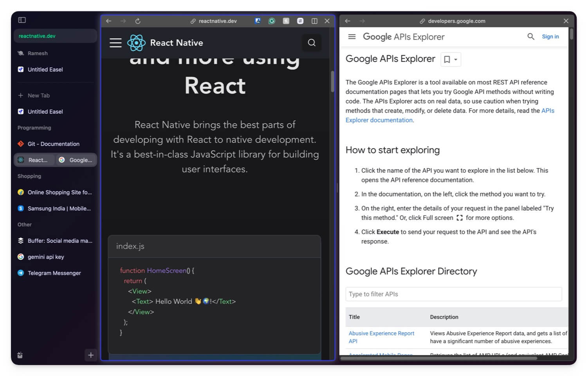This screenshot has width=588, height=376.
Task: Click the archive icon at sidebar bottom
Action: (x=20, y=355)
